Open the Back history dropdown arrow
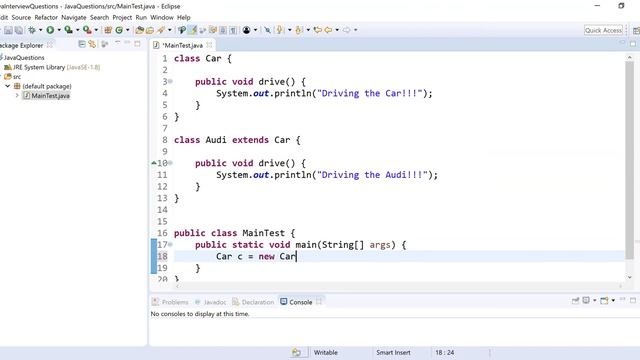 pos(337,30)
